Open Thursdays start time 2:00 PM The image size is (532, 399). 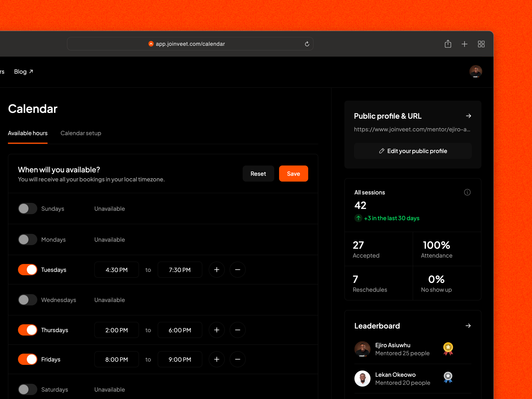(x=116, y=330)
